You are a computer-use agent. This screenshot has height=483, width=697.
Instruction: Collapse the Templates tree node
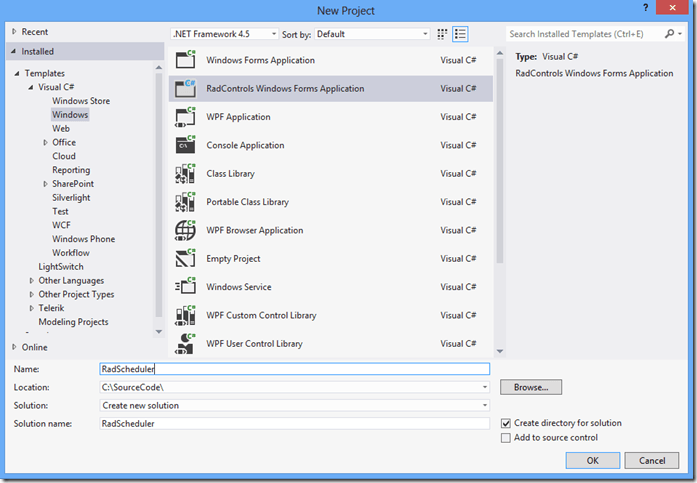(17, 73)
